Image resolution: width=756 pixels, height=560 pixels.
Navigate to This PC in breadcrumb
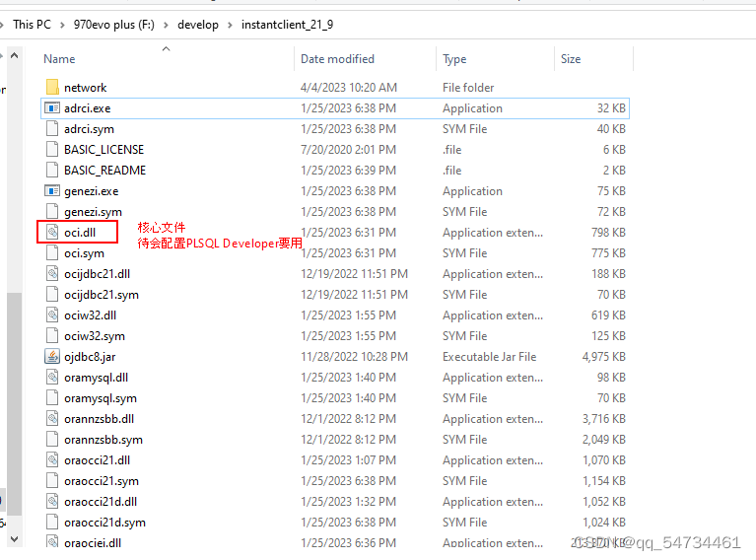(32, 25)
